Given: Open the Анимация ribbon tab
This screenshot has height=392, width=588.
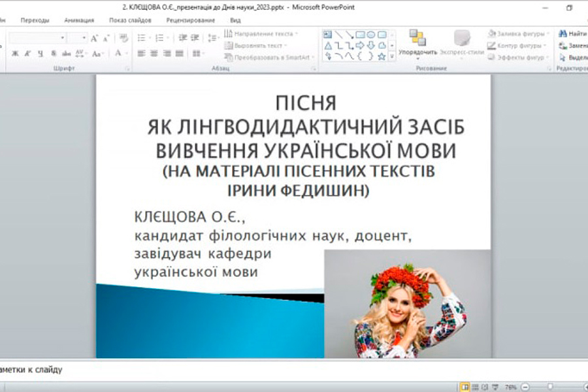Looking at the screenshot, I should pos(78,20).
